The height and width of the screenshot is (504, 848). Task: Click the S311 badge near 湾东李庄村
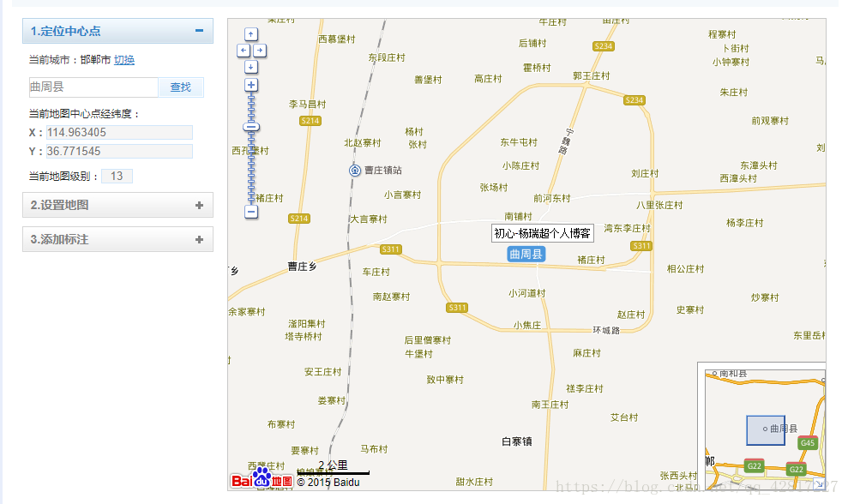(x=641, y=246)
